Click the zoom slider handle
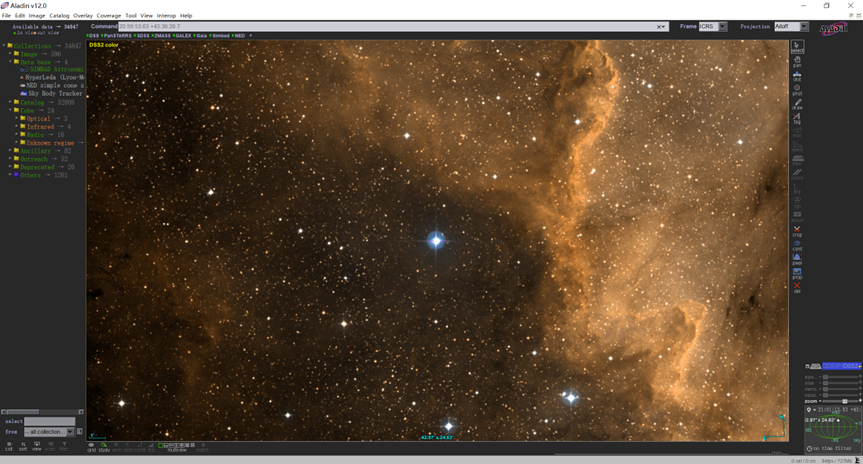The height and width of the screenshot is (464, 863). pos(845,401)
